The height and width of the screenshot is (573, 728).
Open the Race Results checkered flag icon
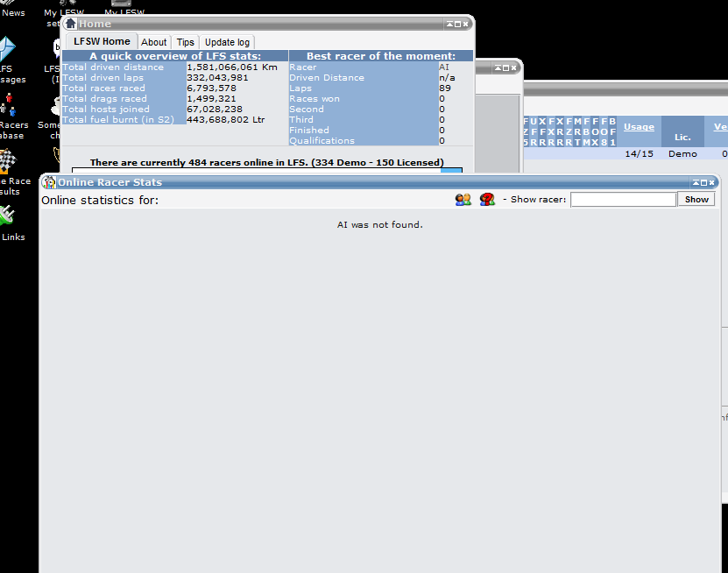(8, 160)
